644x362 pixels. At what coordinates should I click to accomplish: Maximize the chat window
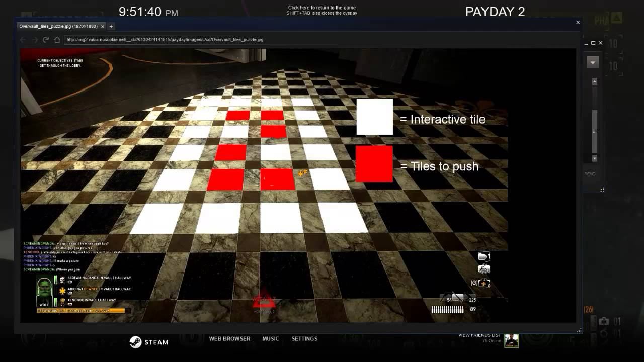pos(593,43)
